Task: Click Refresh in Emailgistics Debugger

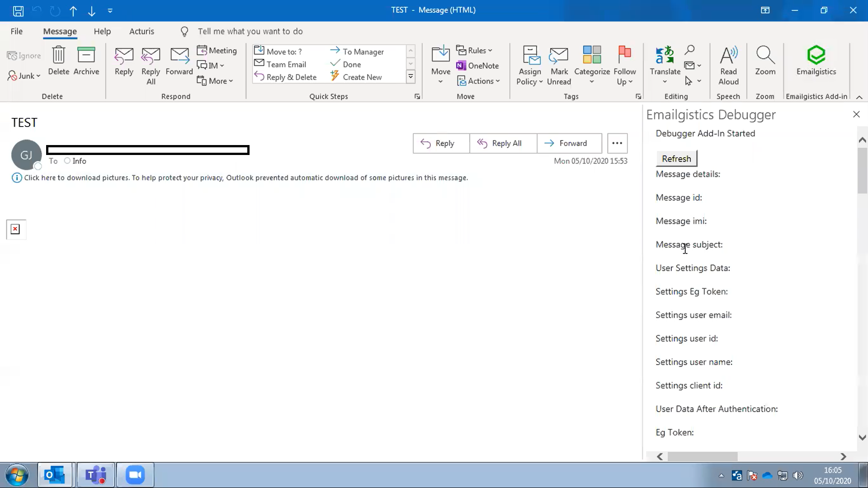Action: (676, 159)
